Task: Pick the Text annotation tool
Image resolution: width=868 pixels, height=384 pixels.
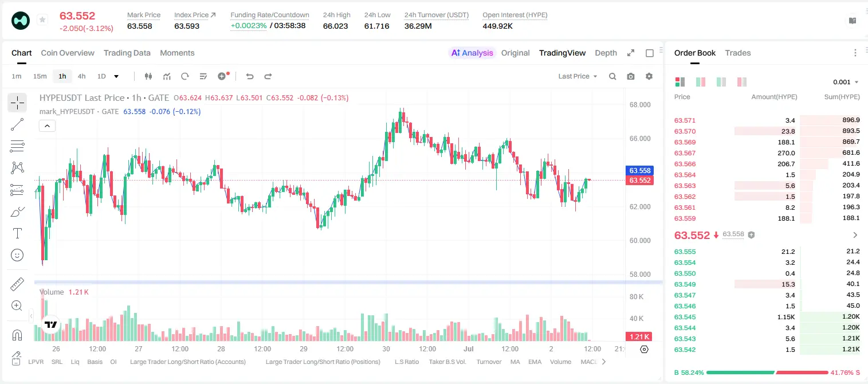Action: tap(17, 233)
